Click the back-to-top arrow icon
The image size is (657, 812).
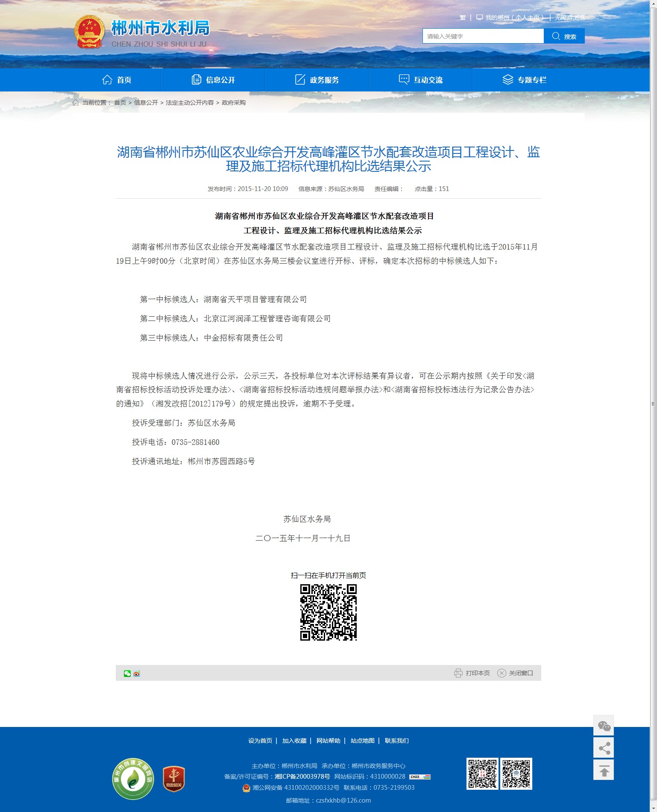[x=604, y=770]
